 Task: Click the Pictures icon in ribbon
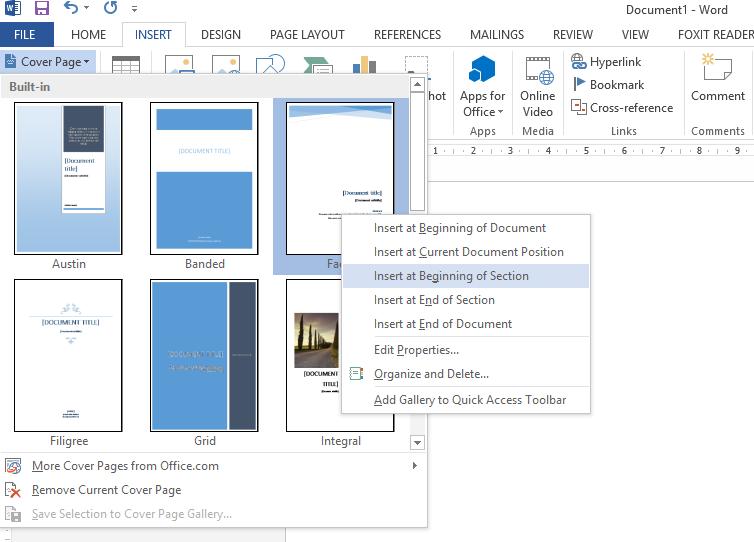[x=179, y=64]
